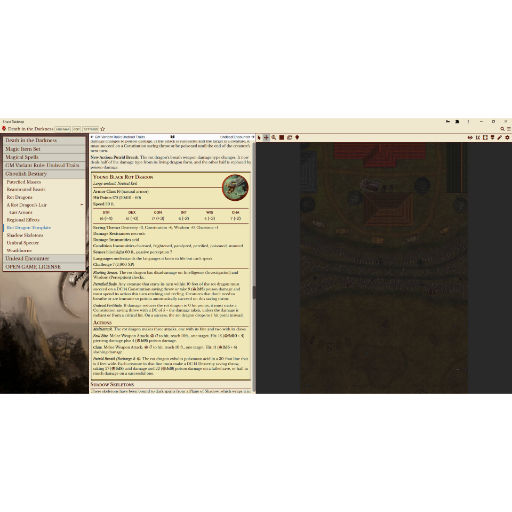Activate the map zoom magnifier tool

click(274, 137)
